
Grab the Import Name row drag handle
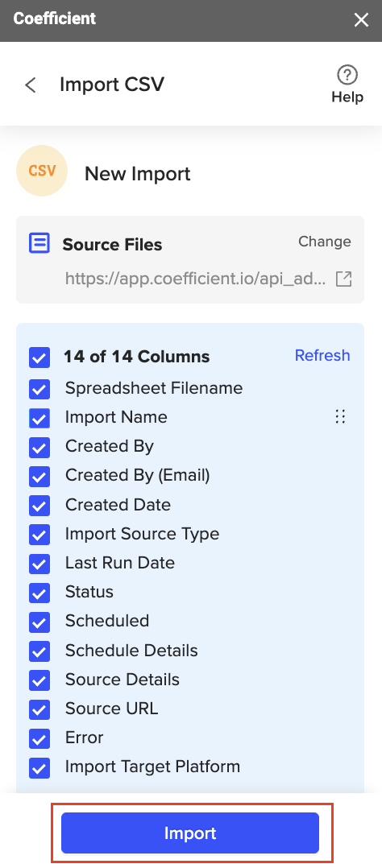(x=340, y=417)
